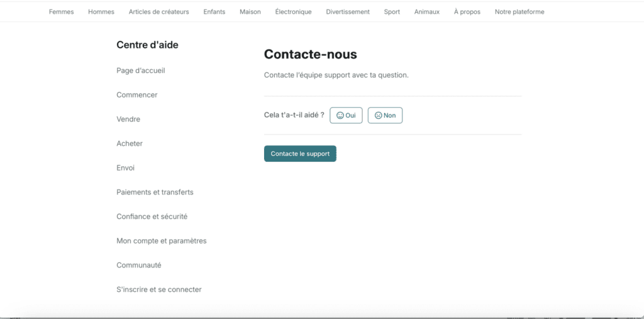The width and height of the screenshot is (644, 319).
Task: Open the Hommes category in the top menu
Action: (101, 12)
